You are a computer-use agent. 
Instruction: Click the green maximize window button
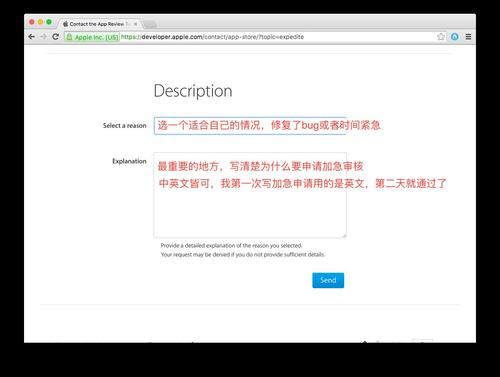(49, 22)
